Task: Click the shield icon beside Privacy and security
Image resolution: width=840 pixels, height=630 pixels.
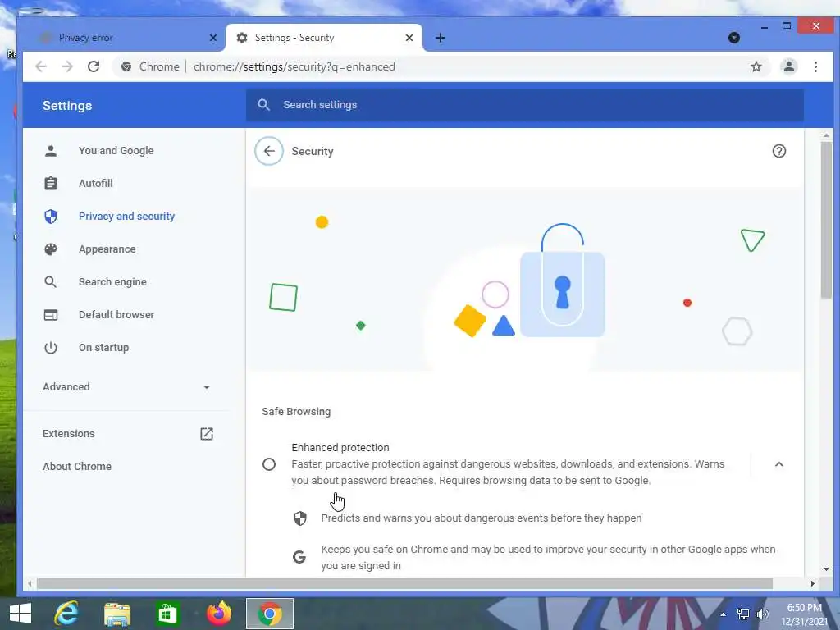Action: pyautogui.click(x=51, y=216)
